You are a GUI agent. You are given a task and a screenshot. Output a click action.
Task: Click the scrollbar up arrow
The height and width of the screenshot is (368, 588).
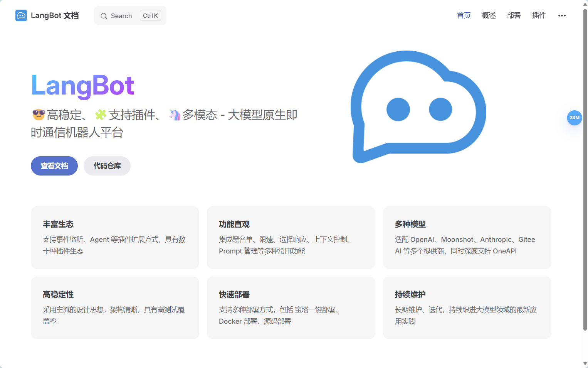585,4
